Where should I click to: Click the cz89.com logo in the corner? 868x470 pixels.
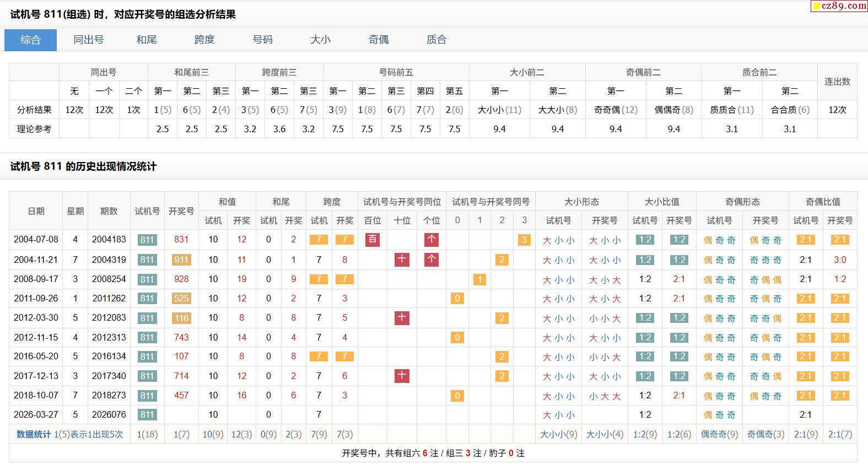[839, 6]
